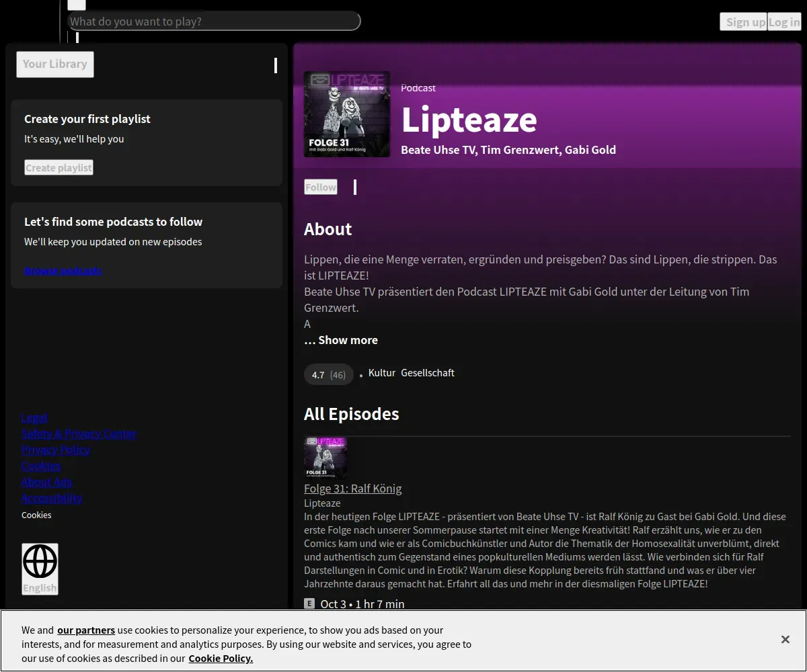Click the 'Let's find some podcasts to follow' heading
807x672 pixels.
pyautogui.click(x=113, y=222)
